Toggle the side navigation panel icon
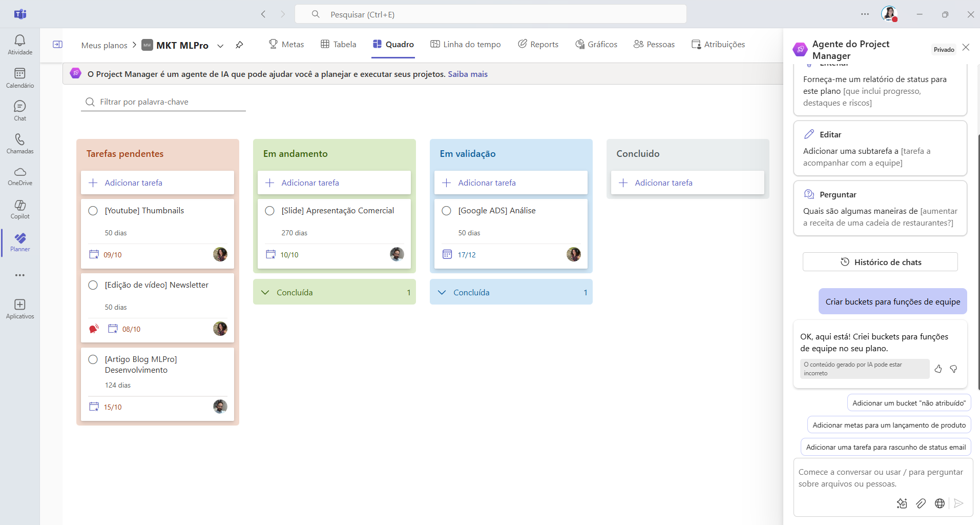980x525 pixels. coord(58,45)
